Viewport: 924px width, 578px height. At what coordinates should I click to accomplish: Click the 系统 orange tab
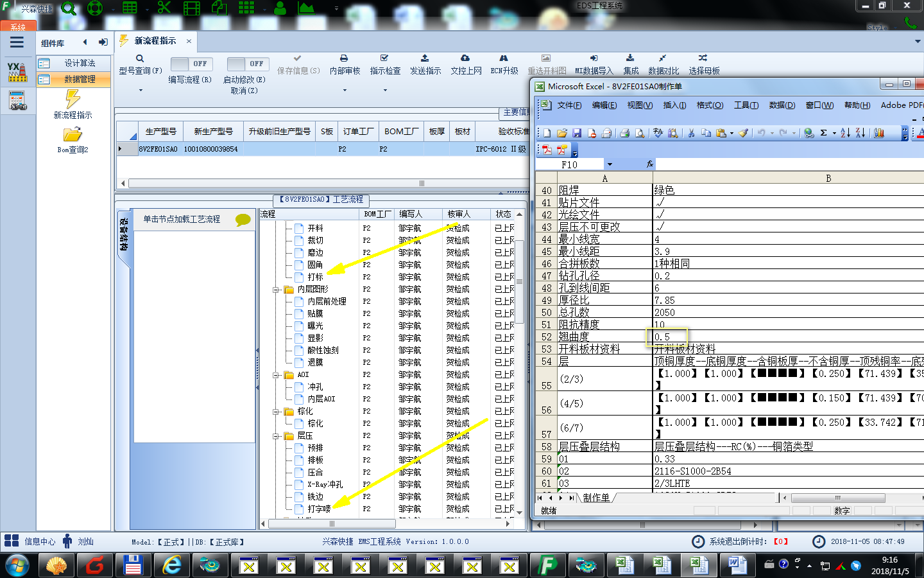coord(17,26)
